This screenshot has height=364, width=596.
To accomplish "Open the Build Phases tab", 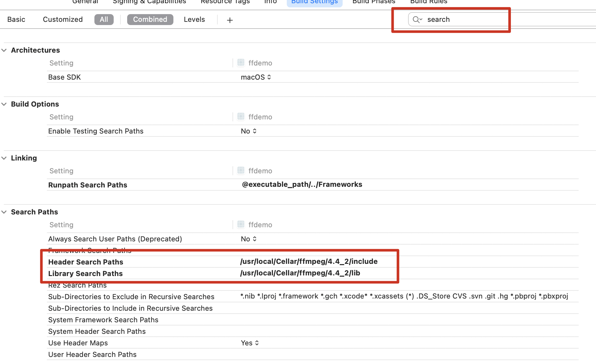I will (374, 2).
